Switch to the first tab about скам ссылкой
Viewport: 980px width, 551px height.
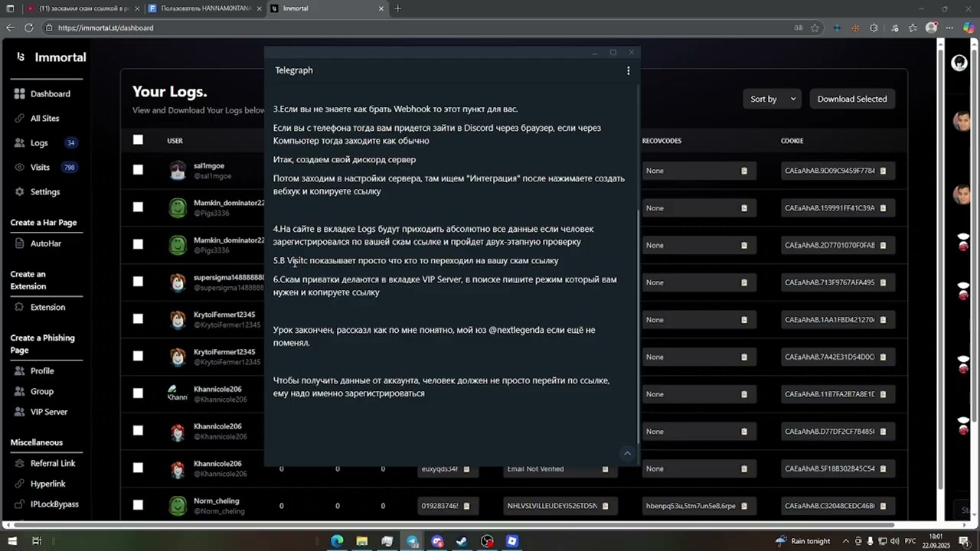point(82,8)
